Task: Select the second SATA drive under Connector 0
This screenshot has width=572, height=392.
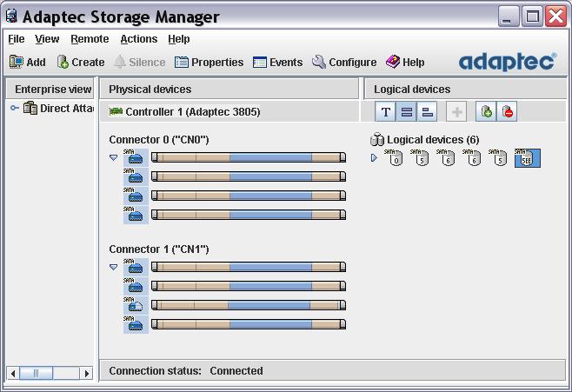Action: tap(136, 176)
